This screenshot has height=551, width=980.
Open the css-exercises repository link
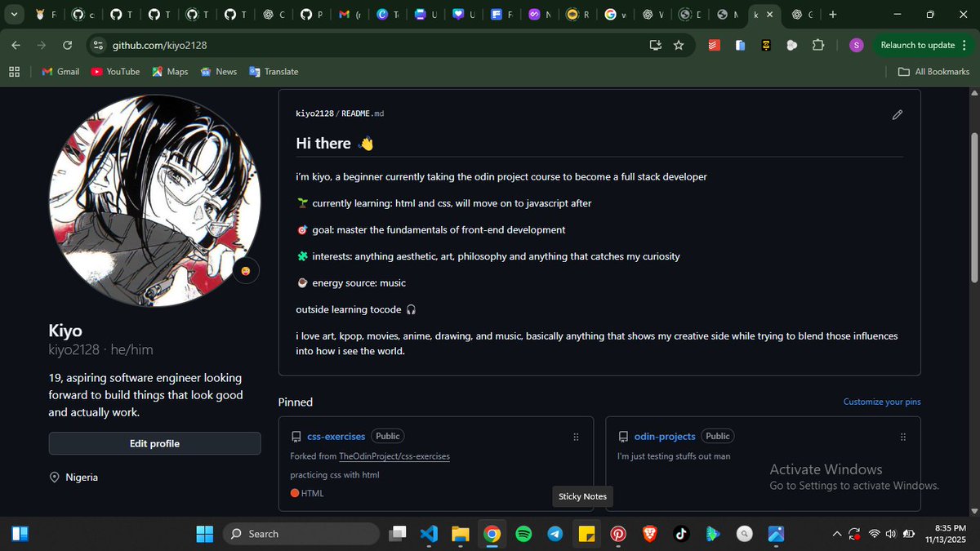[336, 437]
